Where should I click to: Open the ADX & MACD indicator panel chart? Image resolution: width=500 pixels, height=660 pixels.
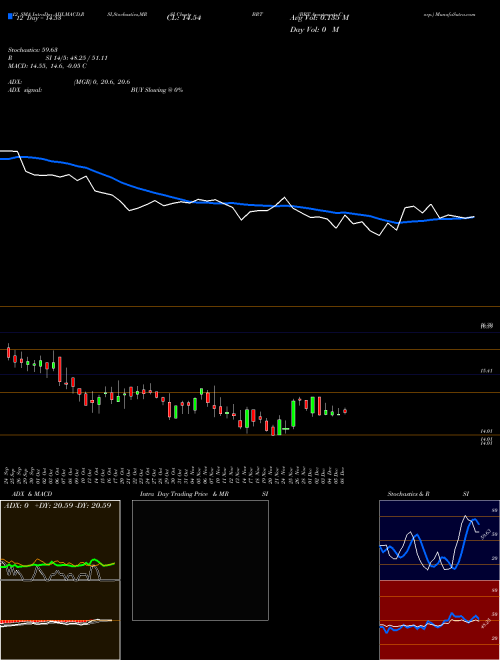click(60, 580)
